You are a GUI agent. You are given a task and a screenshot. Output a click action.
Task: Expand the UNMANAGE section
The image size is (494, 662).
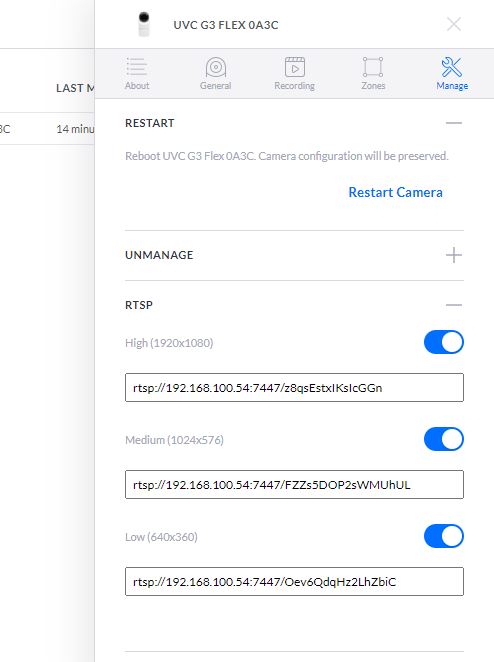(454, 255)
